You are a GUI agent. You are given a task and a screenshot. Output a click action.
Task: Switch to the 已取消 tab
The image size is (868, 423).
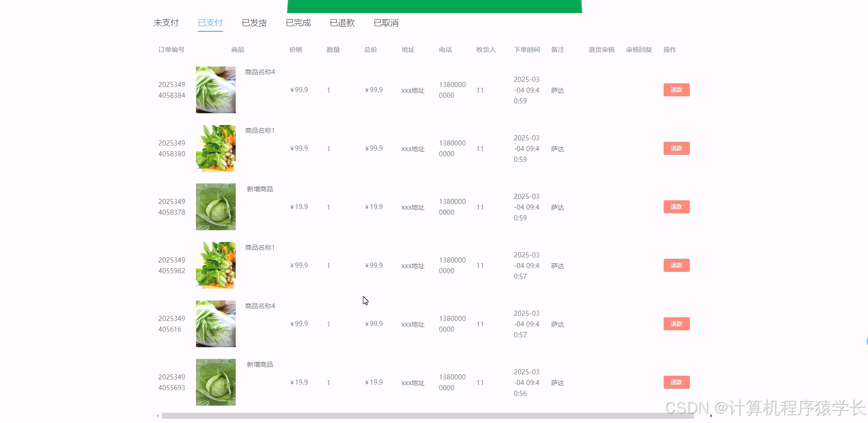pyautogui.click(x=386, y=22)
